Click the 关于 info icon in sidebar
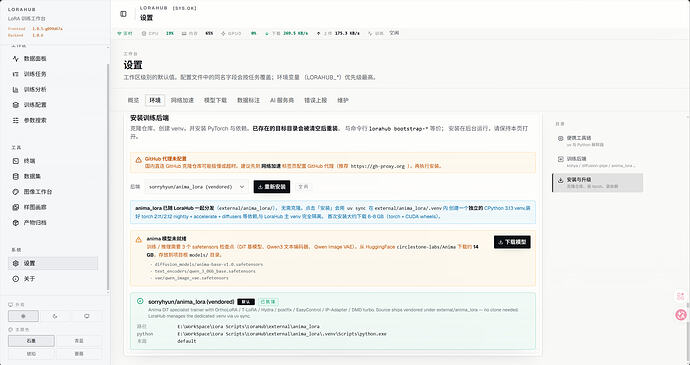 [x=16, y=279]
